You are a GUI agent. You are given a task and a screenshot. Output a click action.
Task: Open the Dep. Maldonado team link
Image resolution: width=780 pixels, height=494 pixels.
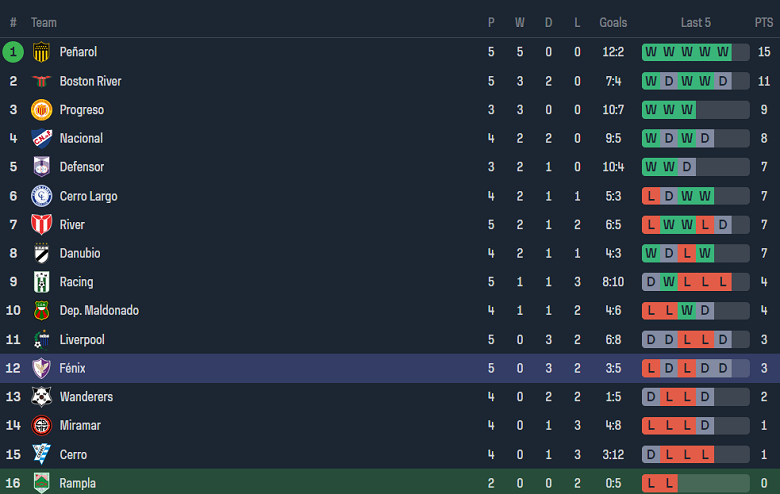tap(99, 310)
